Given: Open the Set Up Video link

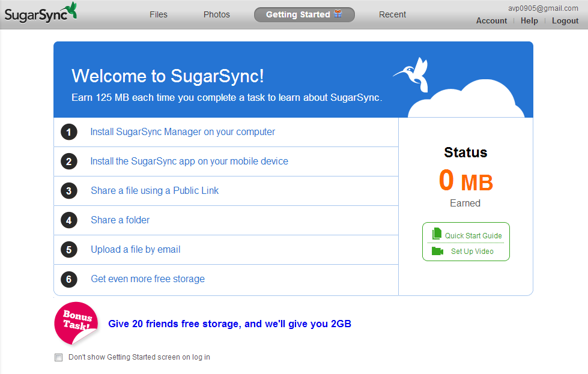Looking at the screenshot, I should pyautogui.click(x=472, y=252).
